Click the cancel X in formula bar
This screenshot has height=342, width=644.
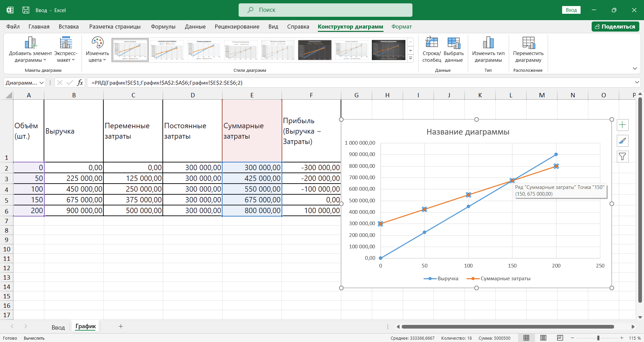60,83
